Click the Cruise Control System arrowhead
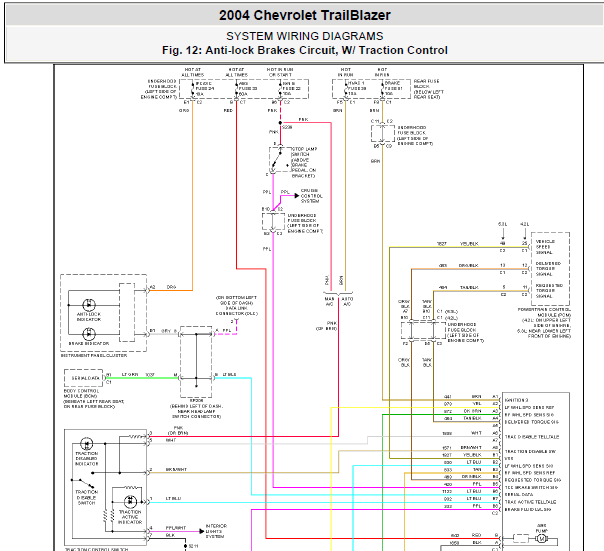 click(x=297, y=196)
